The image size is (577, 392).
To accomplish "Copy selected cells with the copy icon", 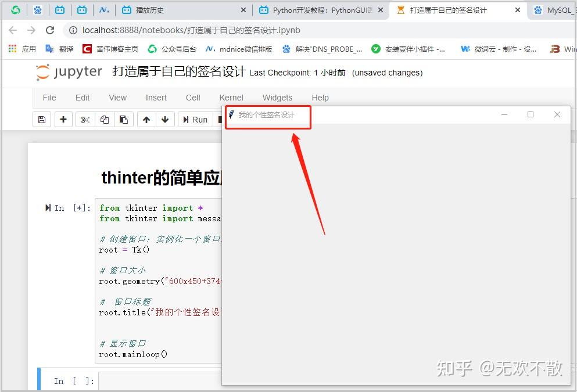I will coord(105,119).
